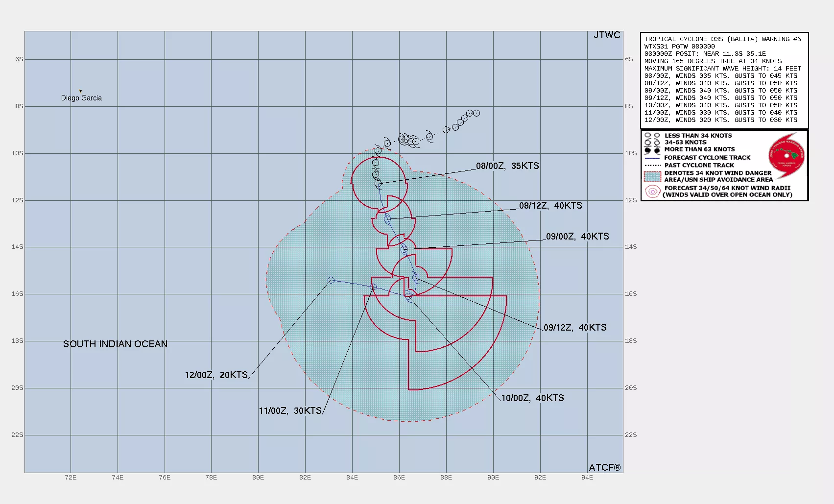Image resolution: width=834 pixels, height=504 pixels.
Task: Click the SOUTH INDIAN OCEAN map label
Action: (115, 344)
